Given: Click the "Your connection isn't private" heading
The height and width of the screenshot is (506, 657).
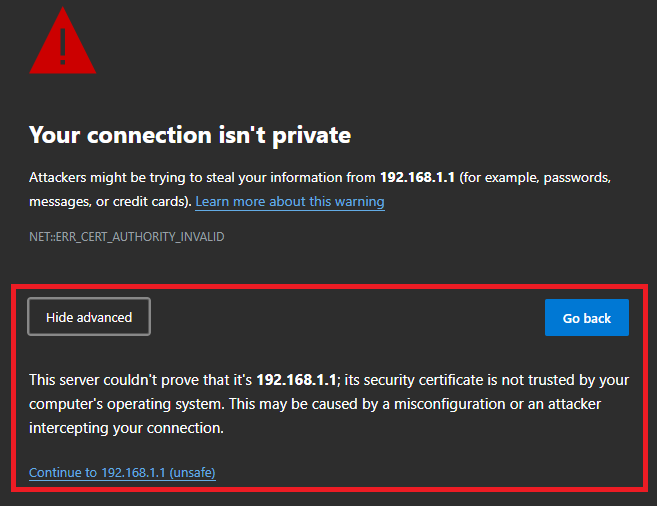Looking at the screenshot, I should (190, 134).
